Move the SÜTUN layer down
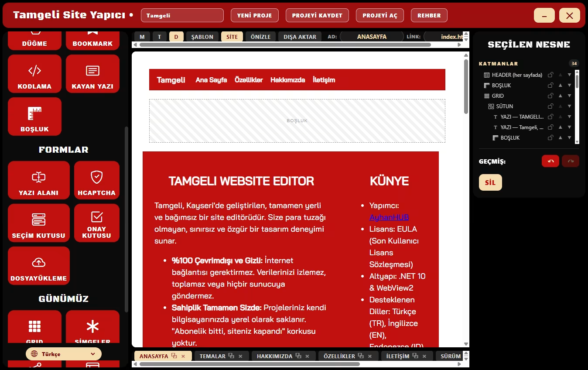588x370 pixels. 569,106
